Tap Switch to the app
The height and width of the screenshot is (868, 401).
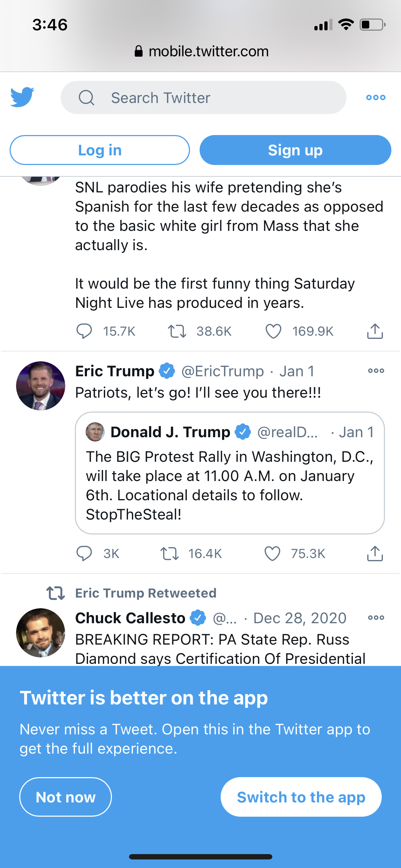click(x=301, y=797)
